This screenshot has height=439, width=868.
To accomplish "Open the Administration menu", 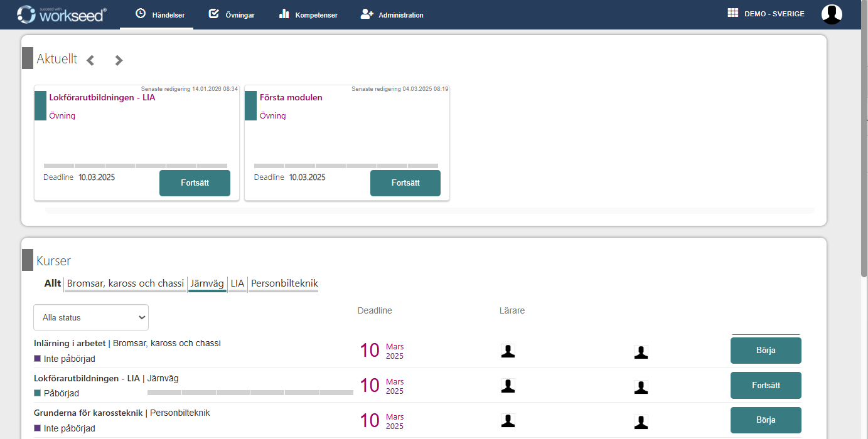I will [392, 14].
